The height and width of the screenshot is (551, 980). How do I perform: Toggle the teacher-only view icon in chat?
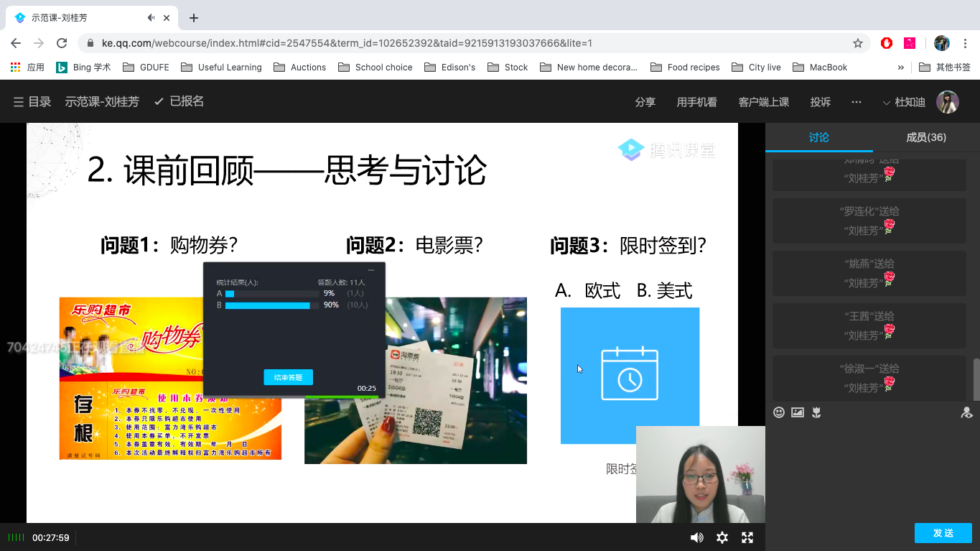pos(966,412)
